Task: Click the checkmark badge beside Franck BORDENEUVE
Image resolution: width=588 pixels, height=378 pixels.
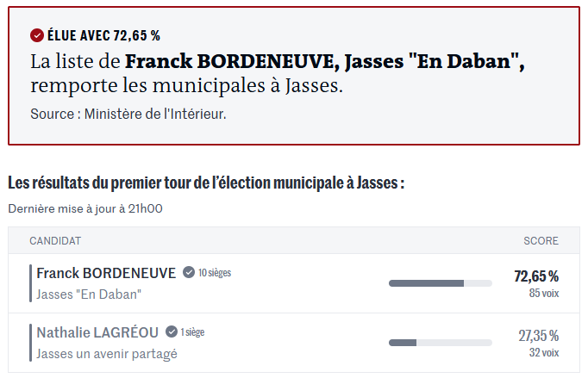Action: coord(188,273)
